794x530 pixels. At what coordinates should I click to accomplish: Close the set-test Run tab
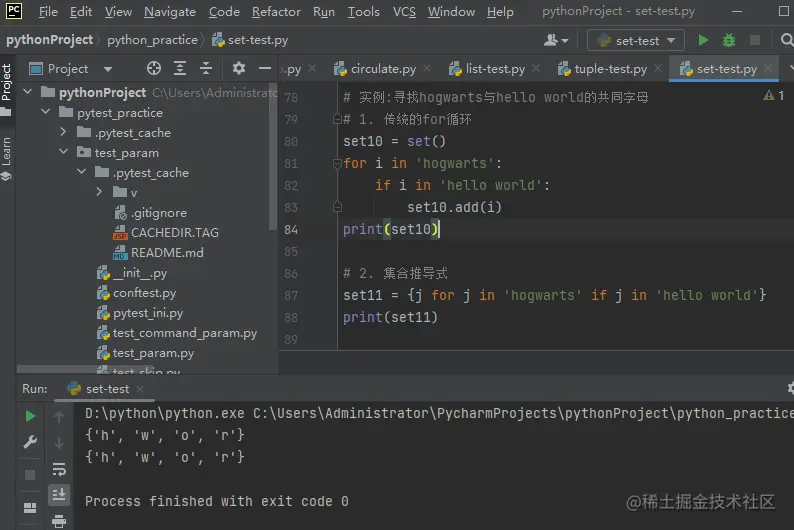[140, 389]
